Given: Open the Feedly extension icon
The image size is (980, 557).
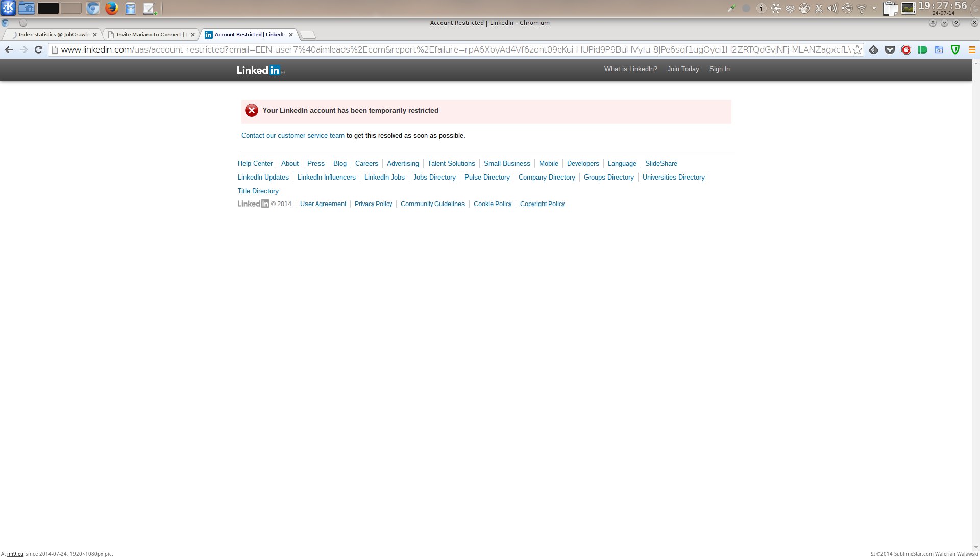Looking at the screenshot, I should (x=873, y=49).
